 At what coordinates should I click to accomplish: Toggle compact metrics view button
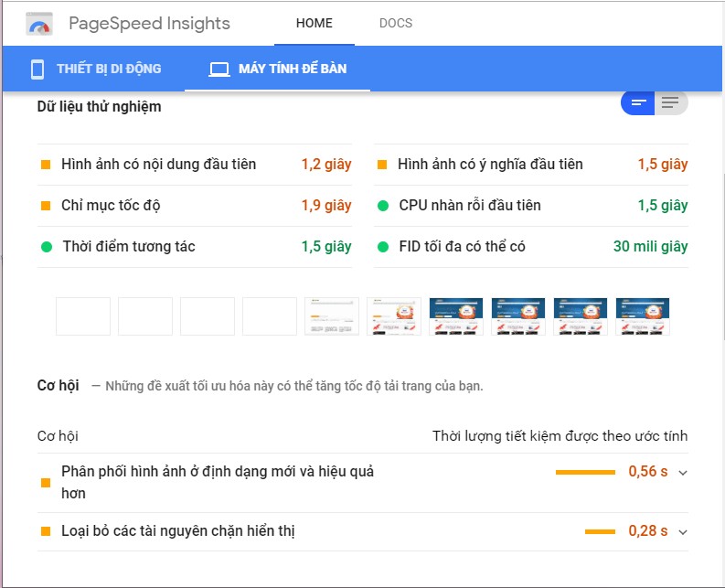pos(637,102)
